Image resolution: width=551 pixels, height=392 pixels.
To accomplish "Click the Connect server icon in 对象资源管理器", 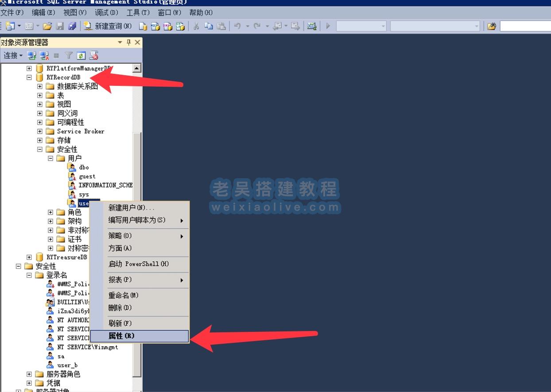I will (x=31, y=55).
